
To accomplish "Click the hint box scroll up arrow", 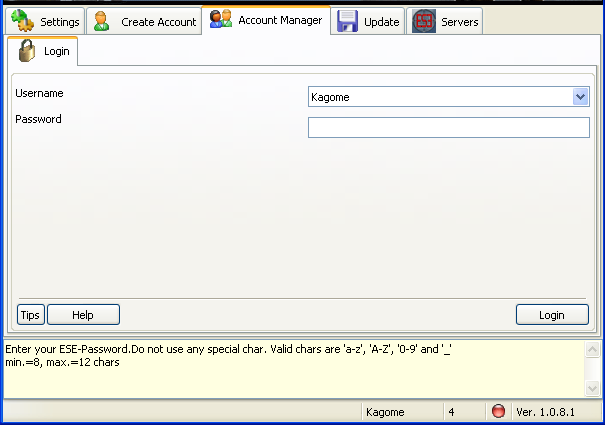I will point(592,350).
